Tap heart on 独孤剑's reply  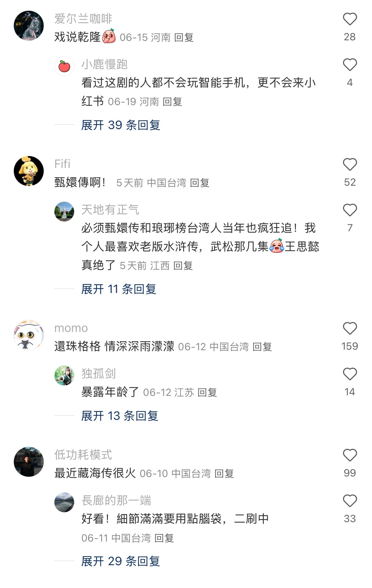pos(350,374)
